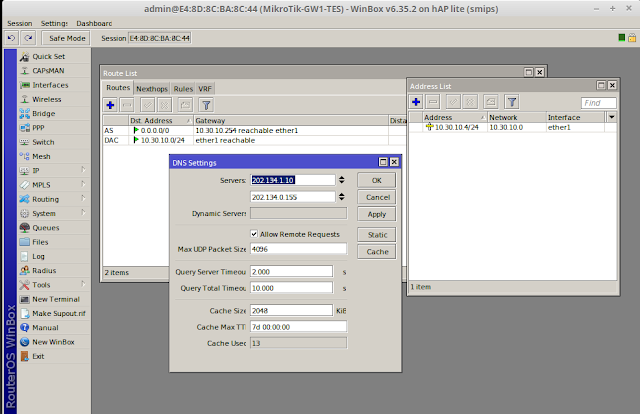Open the Mesh sidebar entry
The width and height of the screenshot is (640, 414).
pos(41,156)
